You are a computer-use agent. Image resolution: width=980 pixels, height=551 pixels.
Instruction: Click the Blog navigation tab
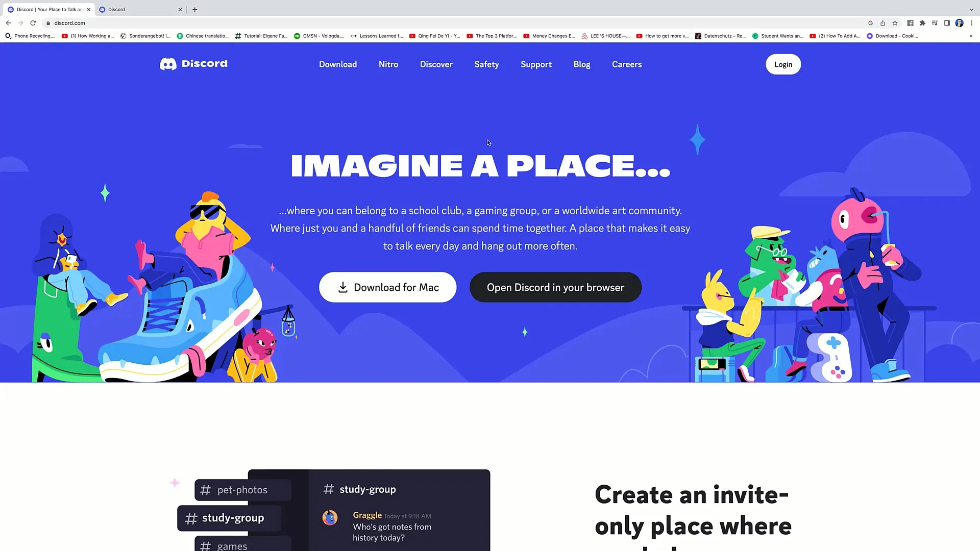[x=582, y=64]
